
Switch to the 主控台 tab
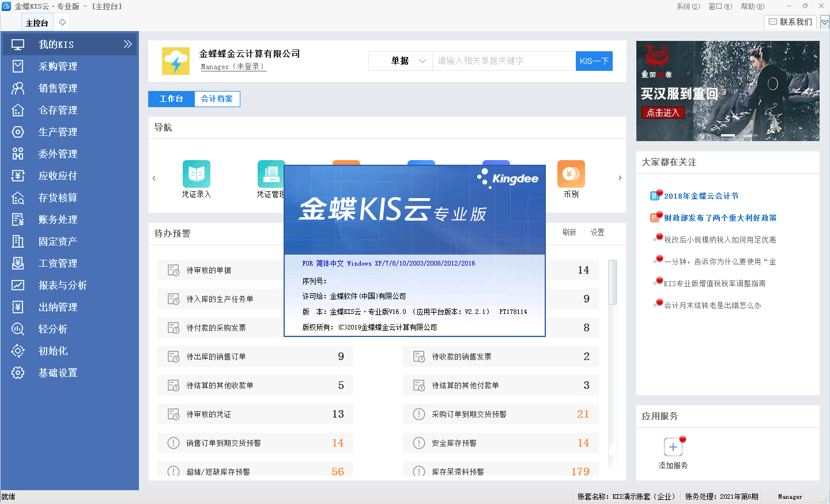tap(37, 23)
